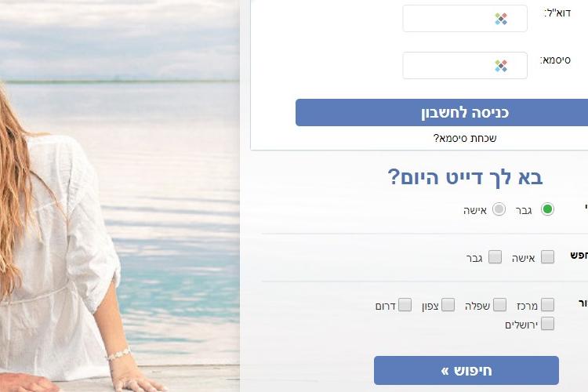Click the חיפוש search button
588x392 pixels.
point(466,371)
